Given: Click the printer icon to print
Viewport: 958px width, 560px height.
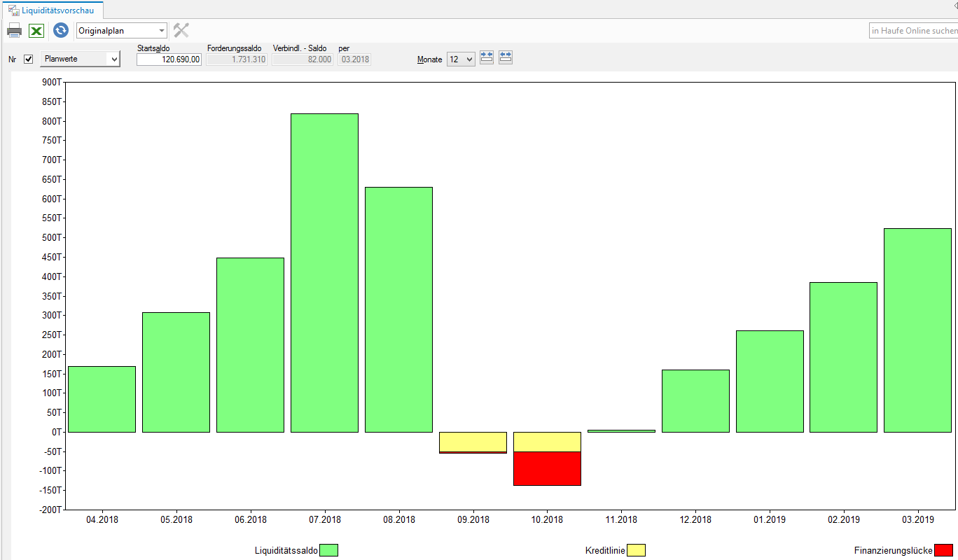Looking at the screenshot, I should pyautogui.click(x=14, y=30).
